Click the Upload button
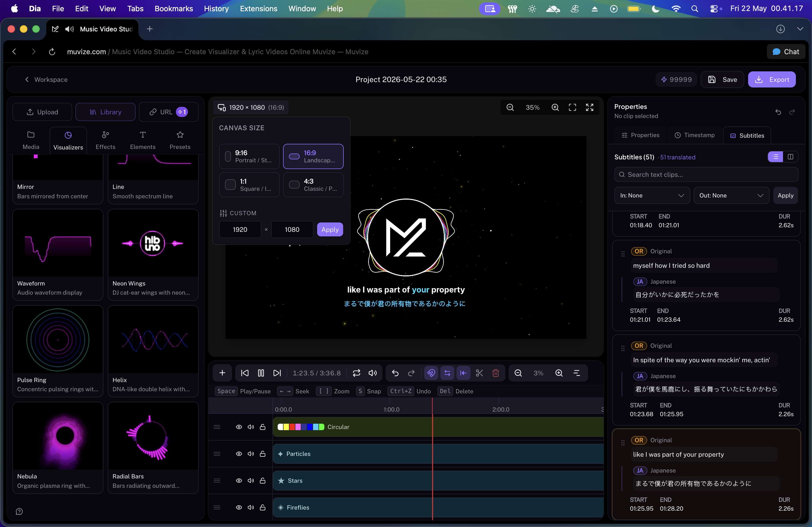812x527 pixels. [x=42, y=112]
